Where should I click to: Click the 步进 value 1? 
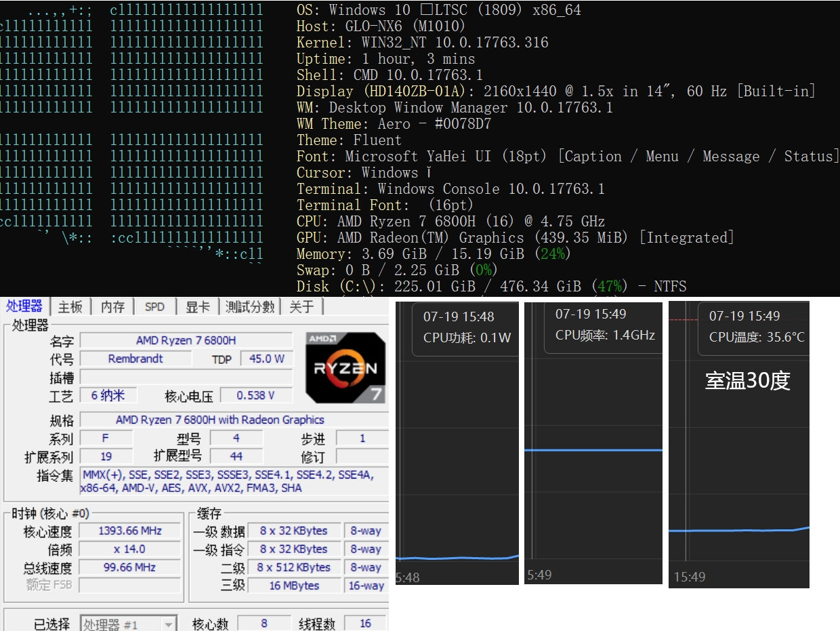coord(362,438)
